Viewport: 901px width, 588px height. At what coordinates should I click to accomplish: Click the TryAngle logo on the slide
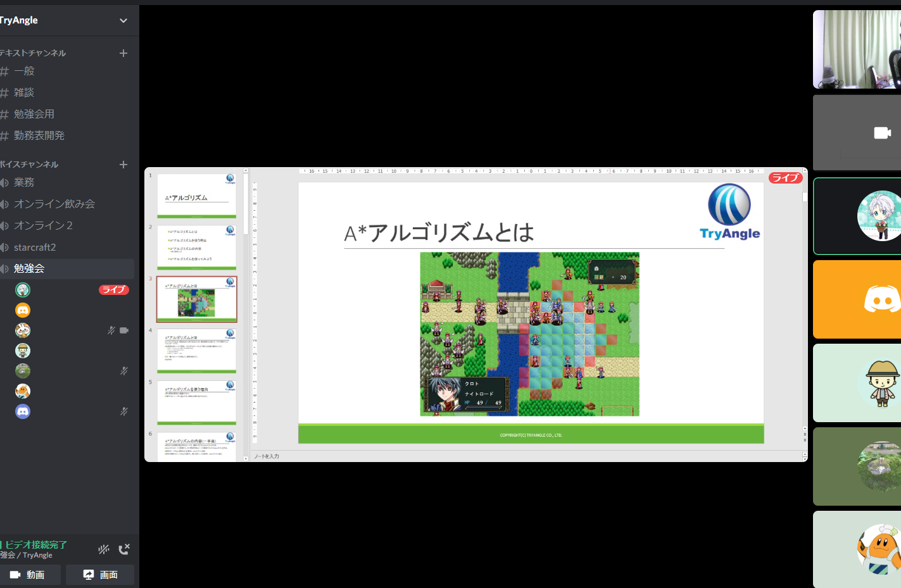pyautogui.click(x=730, y=212)
